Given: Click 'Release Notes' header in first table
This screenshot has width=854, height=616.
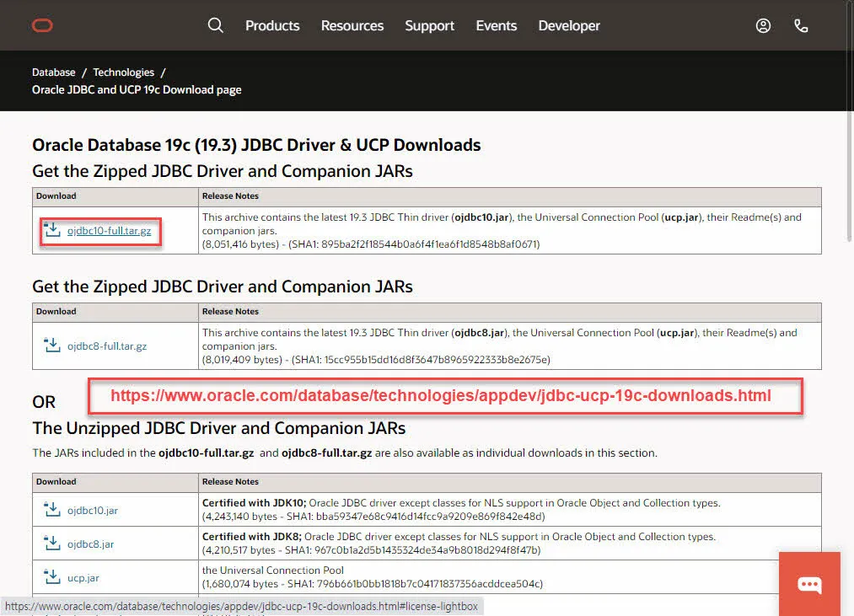Looking at the screenshot, I should (x=230, y=196).
